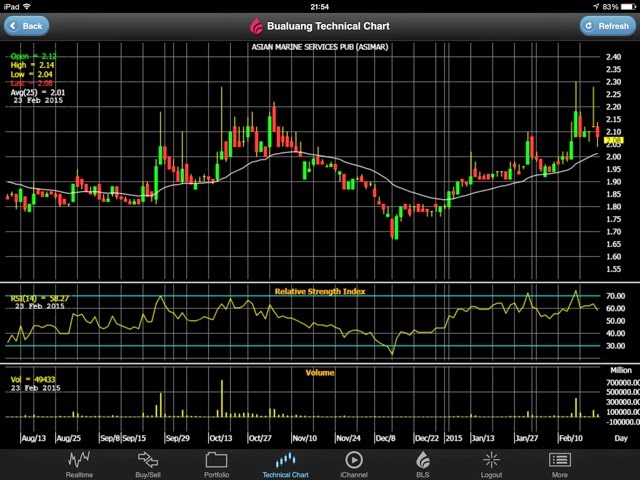
Task: Open the BLS tab
Action: point(422,464)
